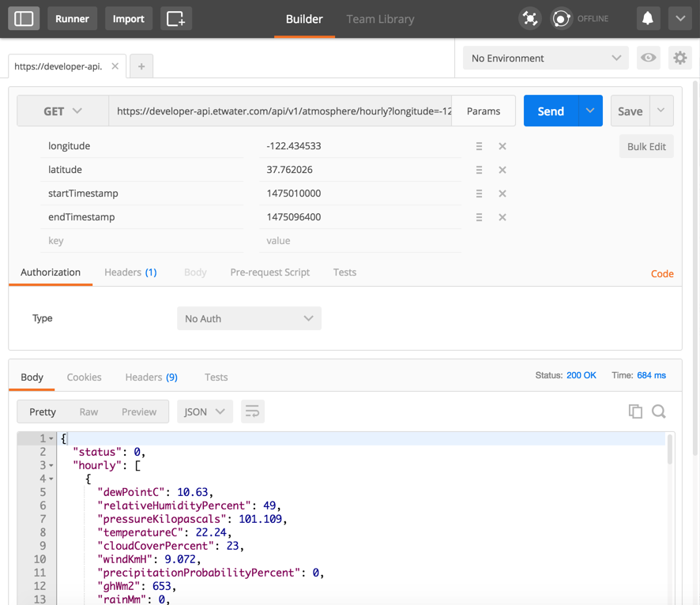Switch to the Team Library tab

(380, 19)
